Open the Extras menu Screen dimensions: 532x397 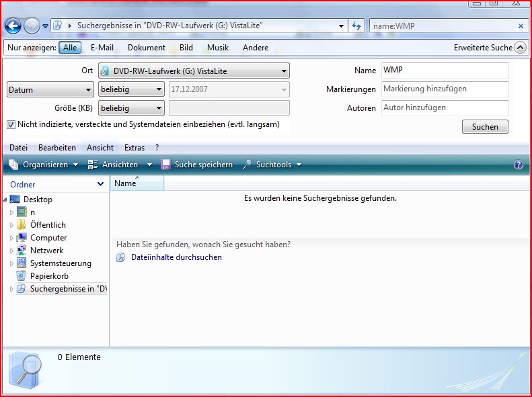pos(135,148)
